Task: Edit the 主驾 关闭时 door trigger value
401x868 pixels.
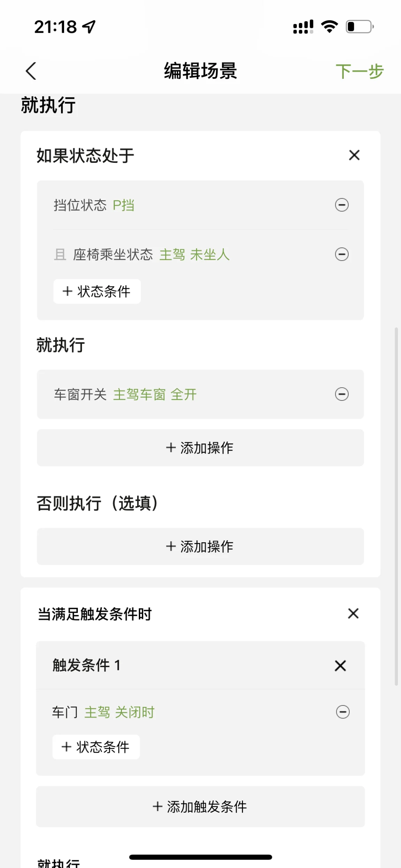Action: pos(120,712)
